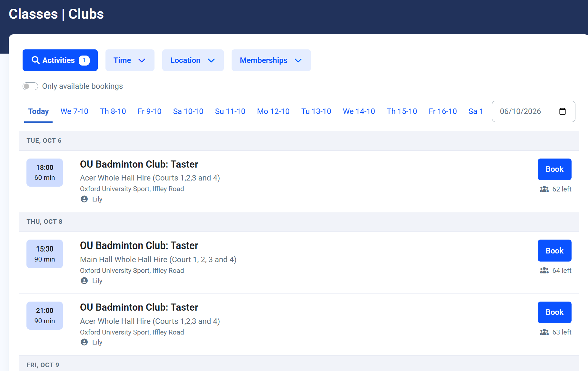Image resolution: width=588 pixels, height=371 pixels.
Task: Click the 15:30 90 min time badge
Action: pyautogui.click(x=45, y=254)
